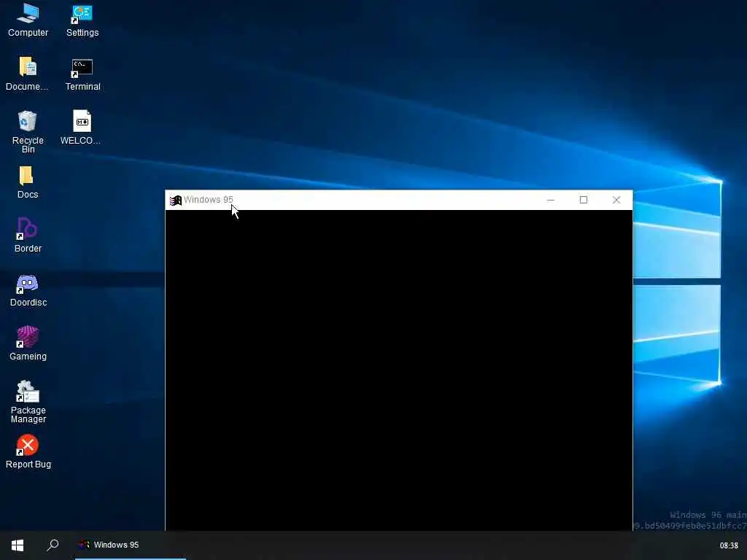Open the Start menu
747x560 pixels.
coord(18,545)
